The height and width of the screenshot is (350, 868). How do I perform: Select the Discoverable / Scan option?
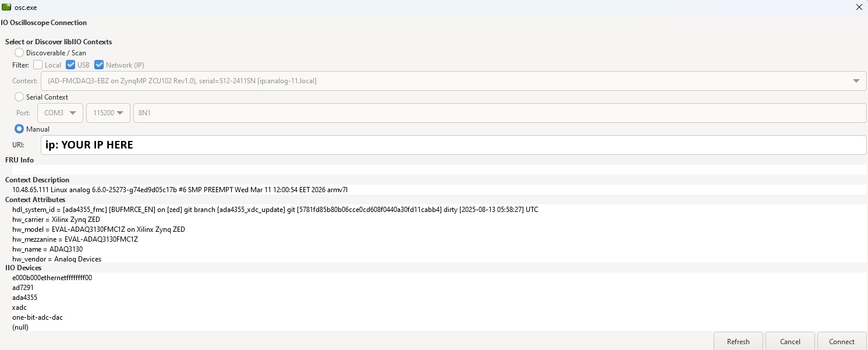tap(19, 52)
